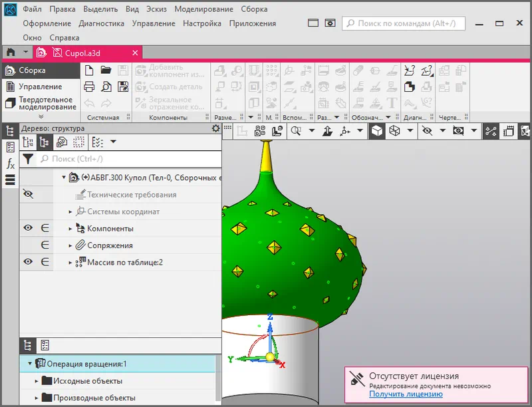Select the fx variables sidebar icon
The width and height of the screenshot is (532, 407).
[11, 164]
